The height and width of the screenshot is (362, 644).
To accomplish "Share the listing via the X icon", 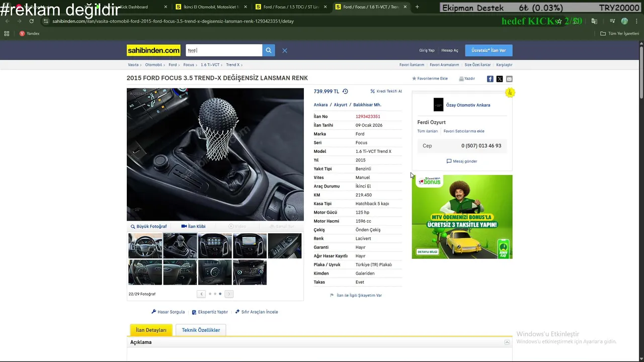I will [x=500, y=79].
